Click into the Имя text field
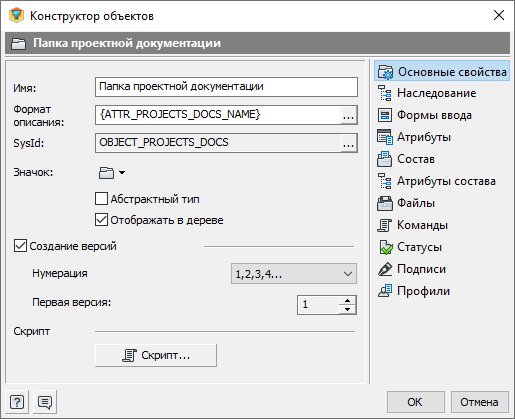This screenshot has height=419, width=515. [226, 87]
